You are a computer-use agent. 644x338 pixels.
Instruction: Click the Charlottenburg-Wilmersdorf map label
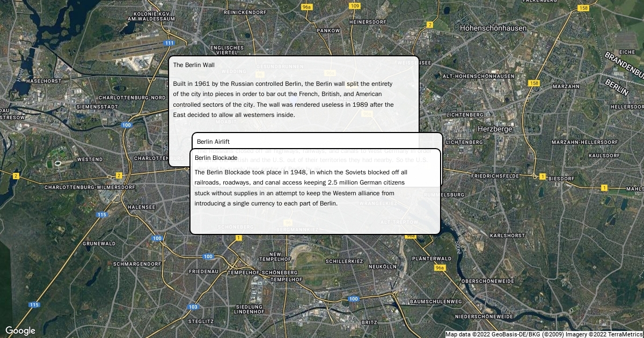coord(90,187)
